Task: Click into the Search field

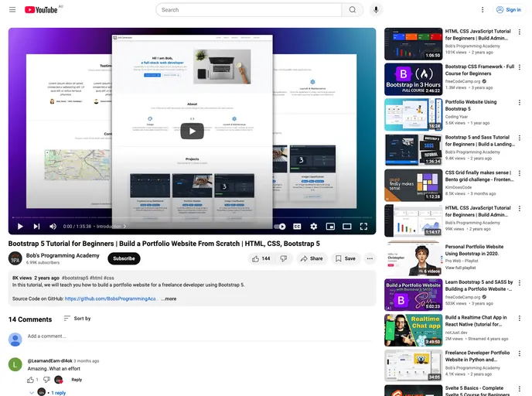Action: [249, 10]
